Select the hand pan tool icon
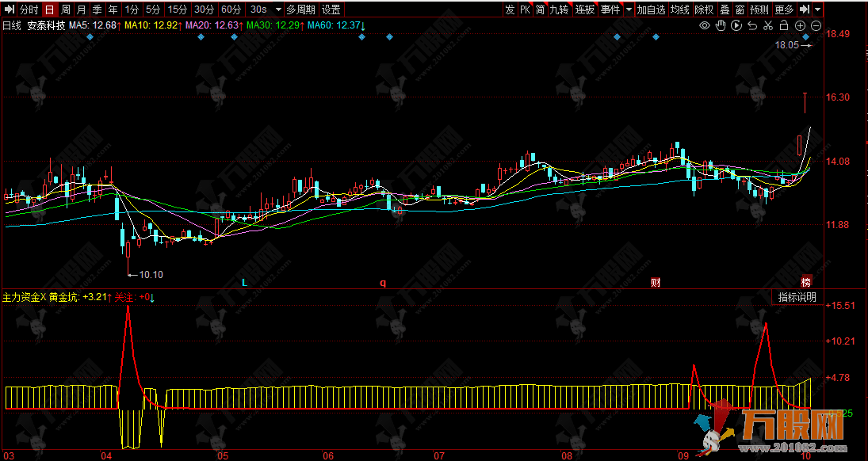The height and width of the screenshot is (461, 868). [x=721, y=26]
